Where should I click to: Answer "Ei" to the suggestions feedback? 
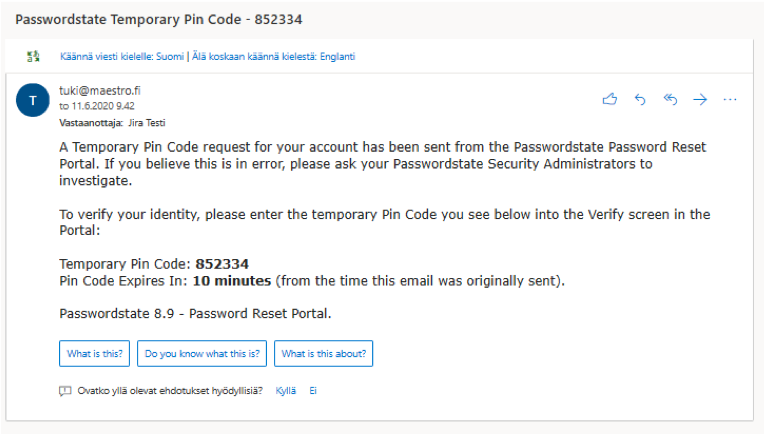pyautogui.click(x=313, y=391)
